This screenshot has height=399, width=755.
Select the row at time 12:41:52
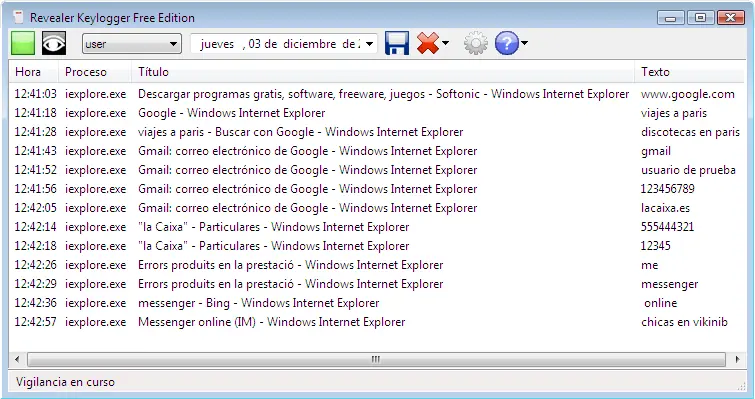(x=377, y=170)
